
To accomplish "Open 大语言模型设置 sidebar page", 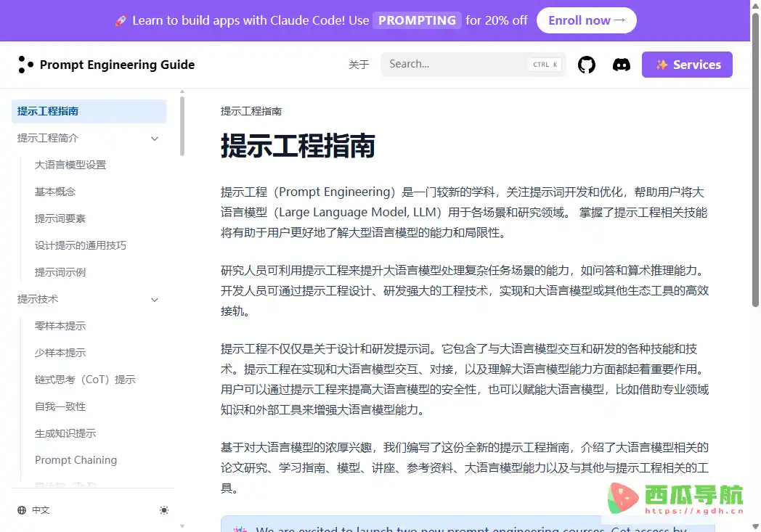I will [x=70, y=165].
